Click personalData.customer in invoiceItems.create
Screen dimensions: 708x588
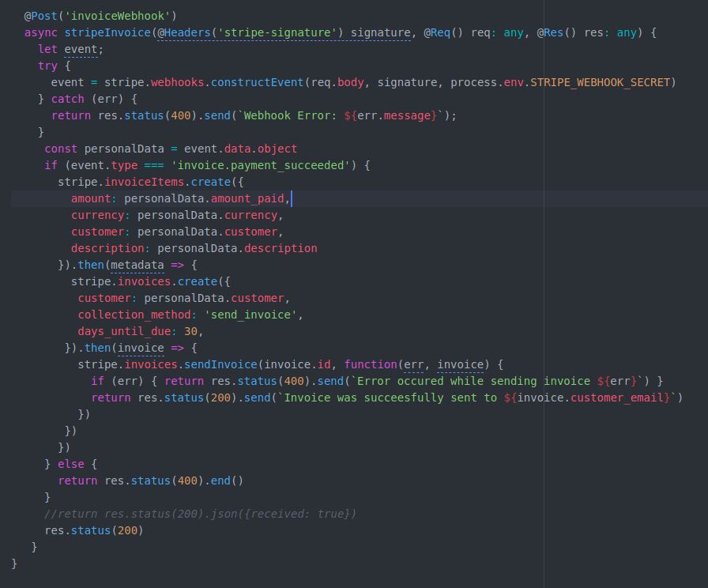coord(207,232)
